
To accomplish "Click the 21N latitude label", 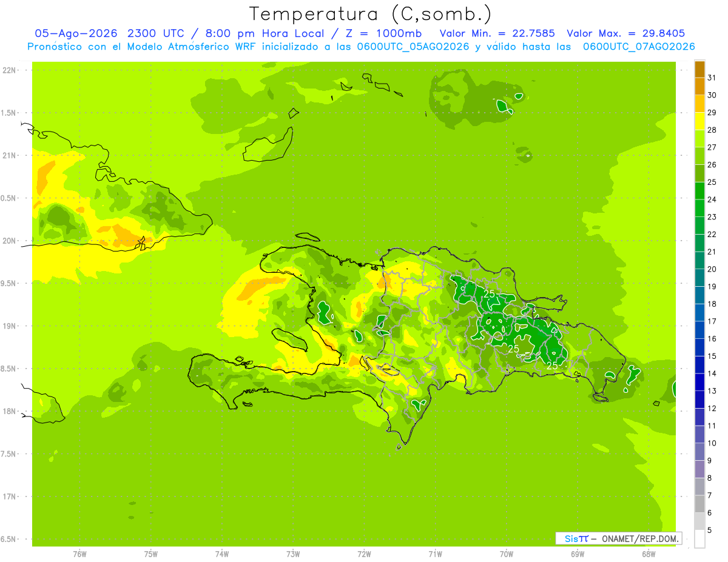I will tap(10, 155).
